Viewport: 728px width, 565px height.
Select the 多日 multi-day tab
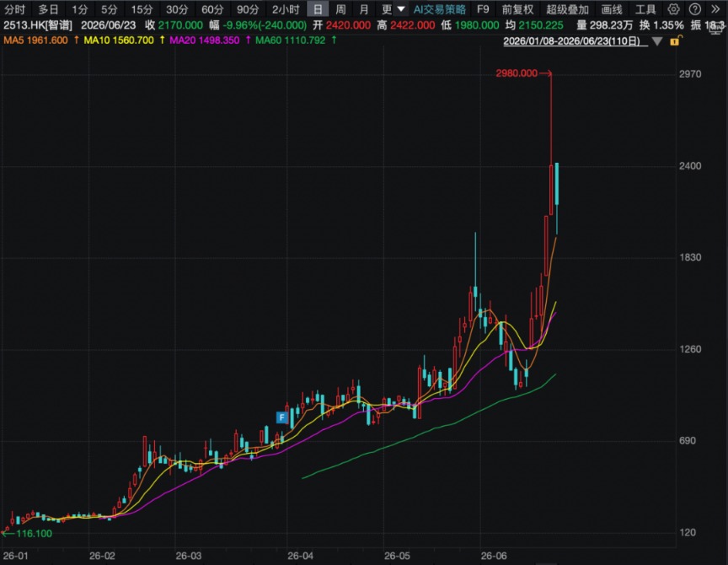click(x=48, y=9)
